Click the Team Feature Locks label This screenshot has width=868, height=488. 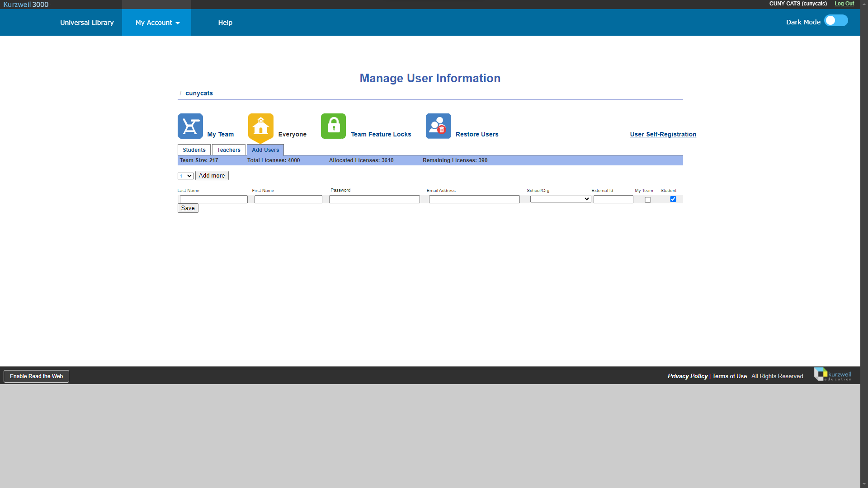(x=381, y=135)
